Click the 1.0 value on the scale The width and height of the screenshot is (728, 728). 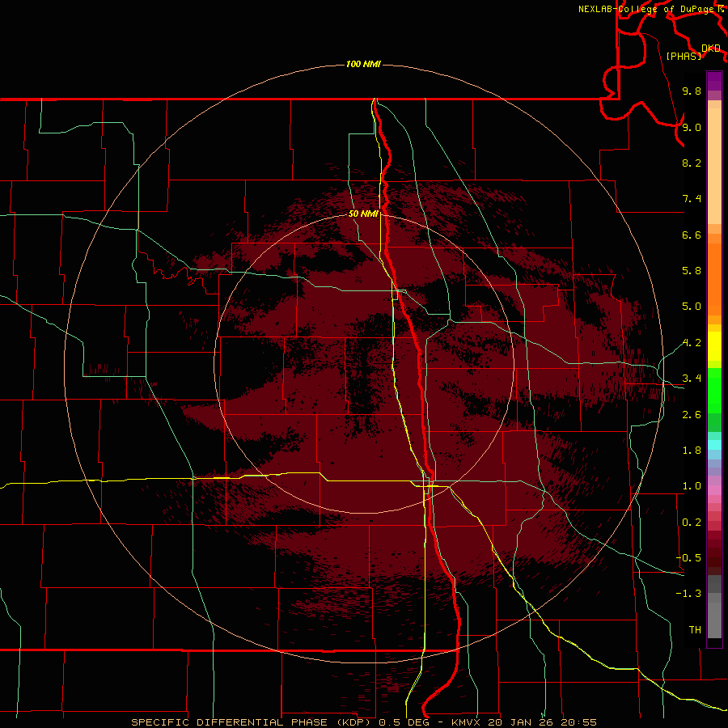(692, 486)
